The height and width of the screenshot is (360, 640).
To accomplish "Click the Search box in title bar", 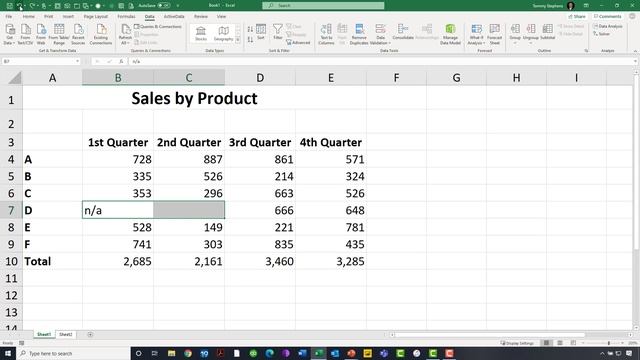I will (x=323, y=5).
